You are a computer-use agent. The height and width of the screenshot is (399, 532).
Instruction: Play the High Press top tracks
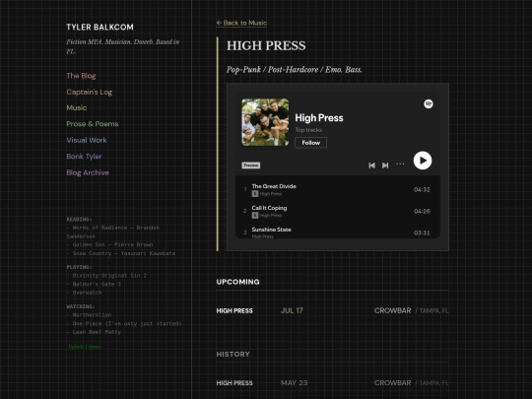423,161
